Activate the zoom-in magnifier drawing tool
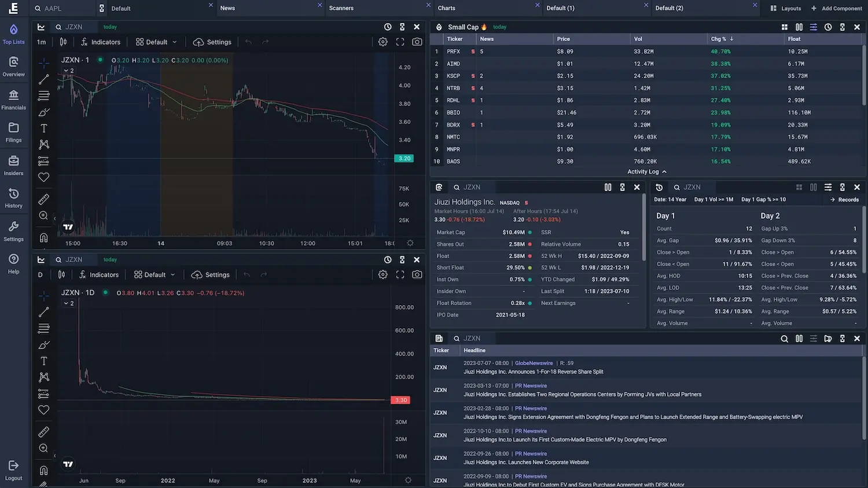The width and height of the screenshot is (868, 488). [43, 215]
